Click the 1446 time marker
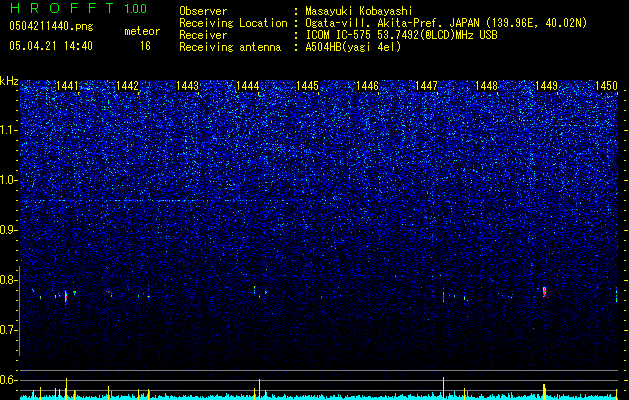 tap(367, 86)
